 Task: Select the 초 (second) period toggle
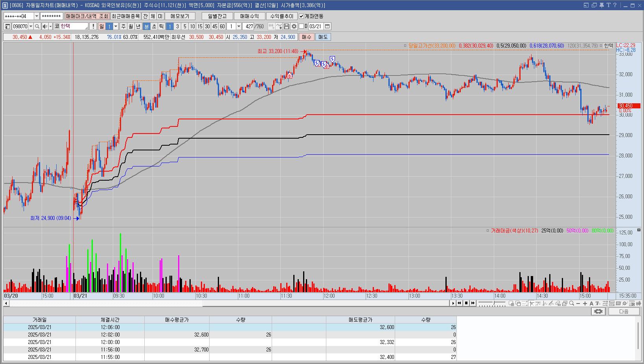(154, 26)
